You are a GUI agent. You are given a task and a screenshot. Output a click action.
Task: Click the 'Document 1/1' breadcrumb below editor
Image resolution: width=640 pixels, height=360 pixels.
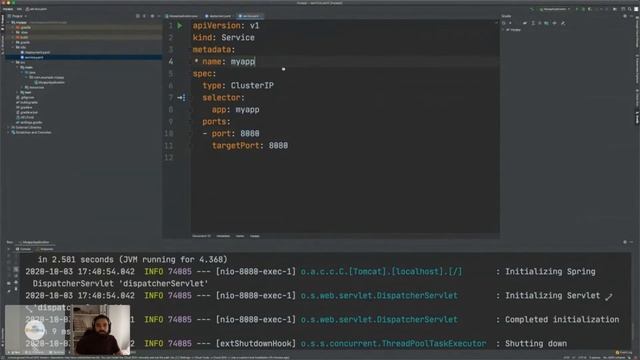[202, 236]
